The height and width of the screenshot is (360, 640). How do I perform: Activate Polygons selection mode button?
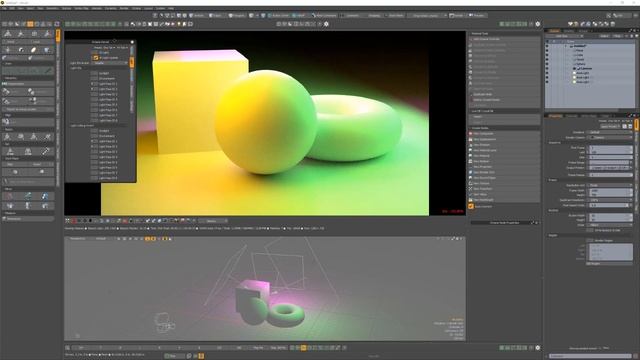click(237, 16)
